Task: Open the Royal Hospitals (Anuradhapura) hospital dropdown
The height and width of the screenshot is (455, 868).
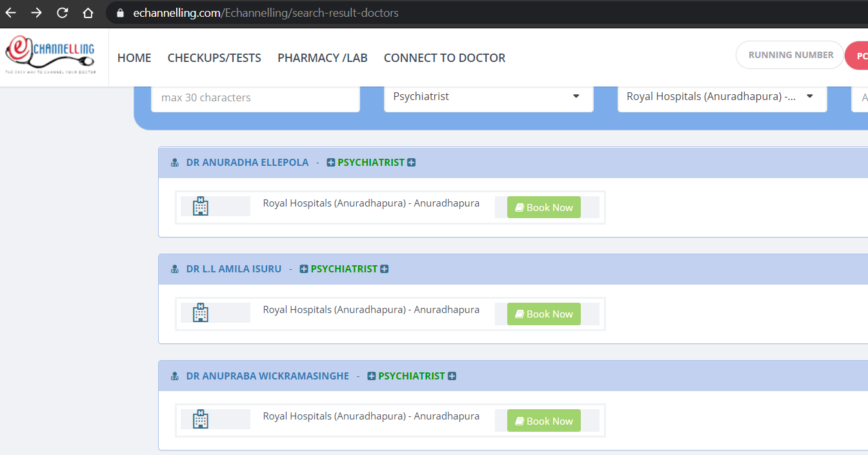Action: (x=722, y=97)
